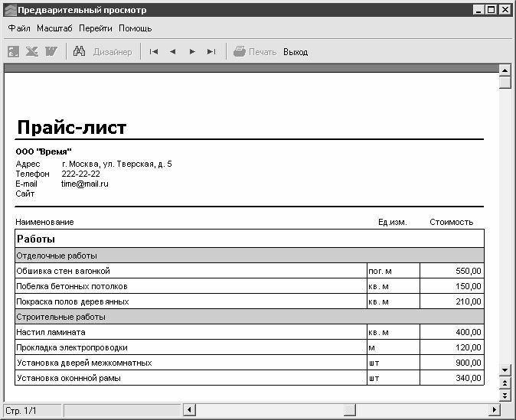
Task: Click the horizontal scrollbar thumb
Action: pyautogui.click(x=350, y=410)
